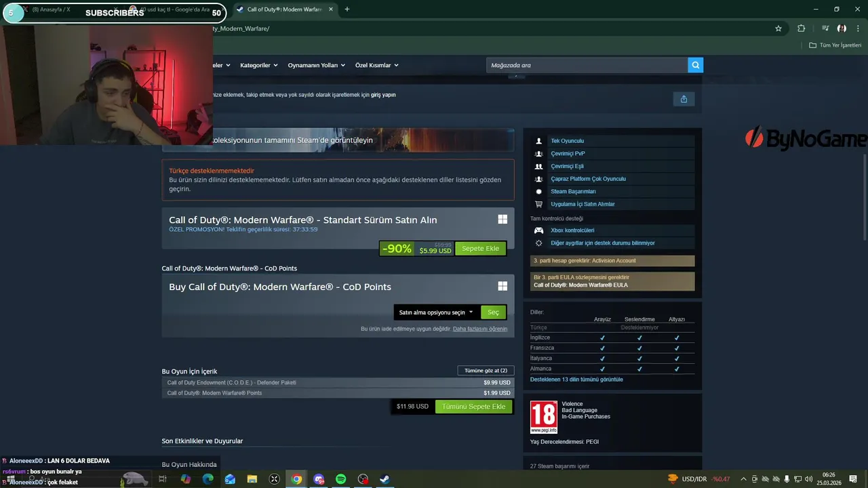Click the taskbar clock and date
Image resolution: width=868 pixels, height=488 pixels.
(x=829, y=479)
